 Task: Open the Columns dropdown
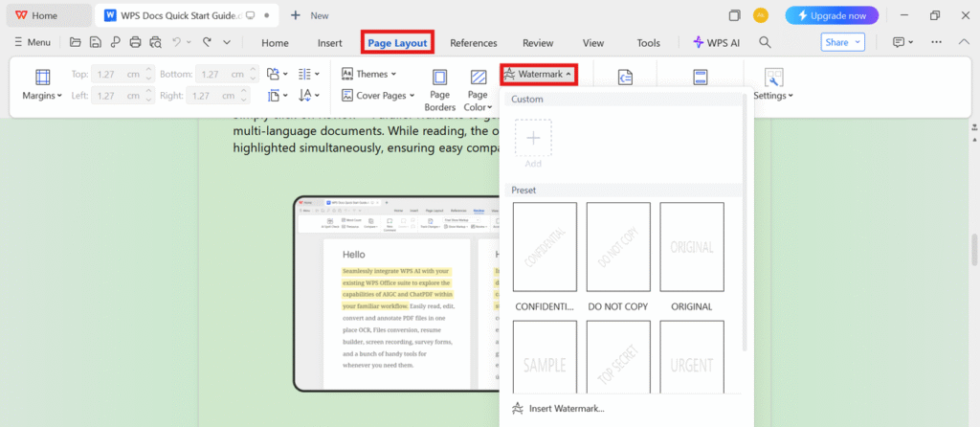309,74
